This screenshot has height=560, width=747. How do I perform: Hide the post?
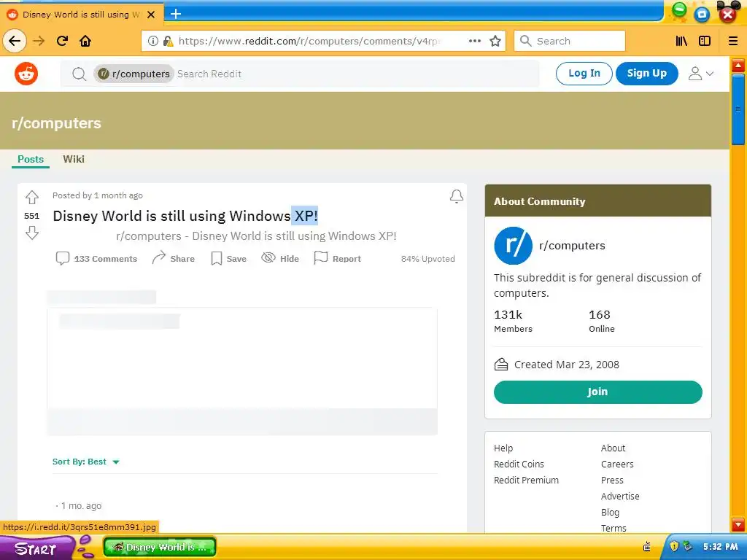[280, 258]
